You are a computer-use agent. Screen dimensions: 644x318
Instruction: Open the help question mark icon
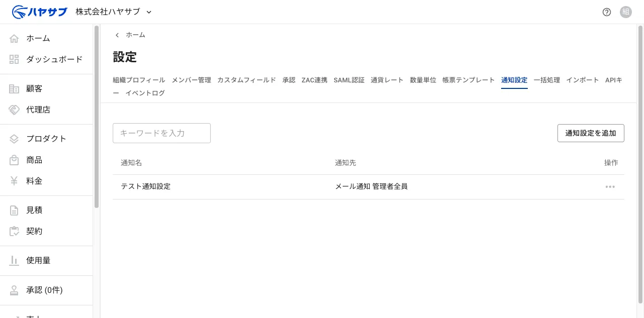coord(607,12)
